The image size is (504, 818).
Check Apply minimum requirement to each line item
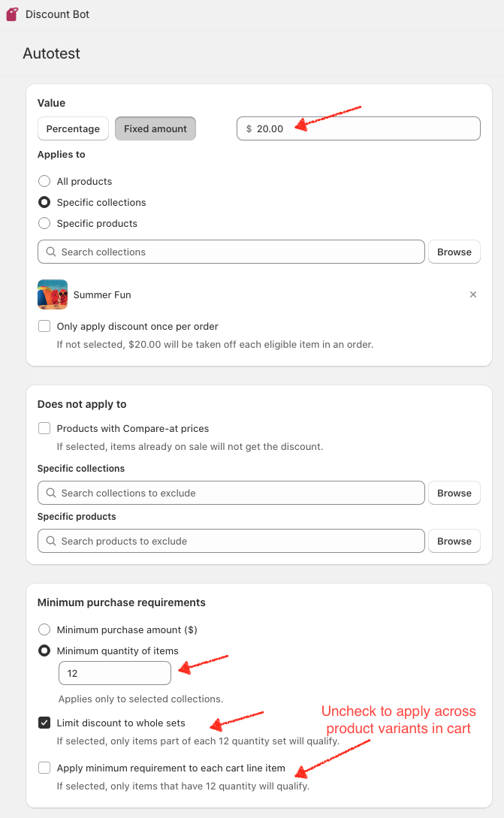44,768
